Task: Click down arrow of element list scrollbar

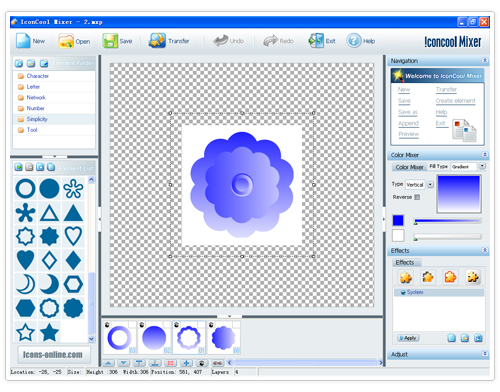Action: point(91,339)
